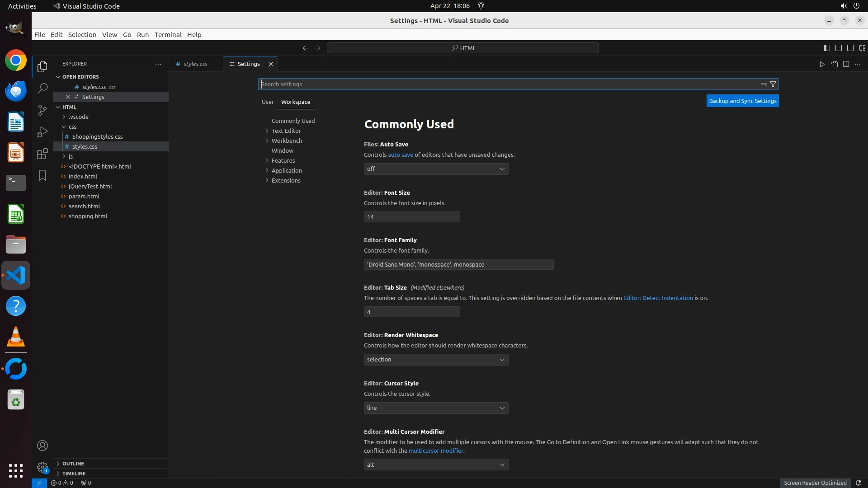The width and height of the screenshot is (868, 488).
Task: Open index.html in the explorer
Action: click(x=83, y=176)
